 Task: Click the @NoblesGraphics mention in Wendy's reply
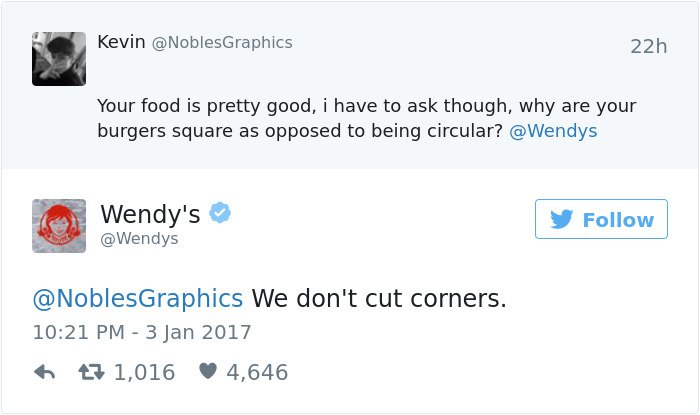coord(138,298)
